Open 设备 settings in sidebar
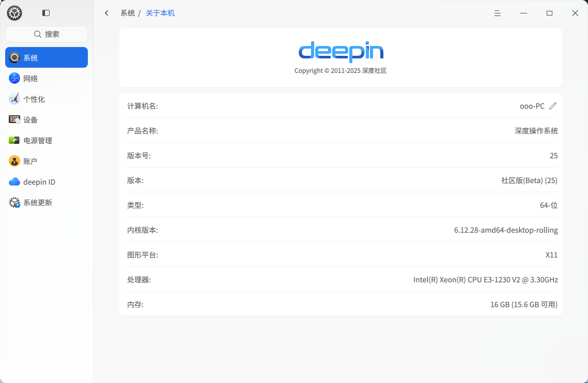This screenshot has height=383, width=588. point(47,120)
